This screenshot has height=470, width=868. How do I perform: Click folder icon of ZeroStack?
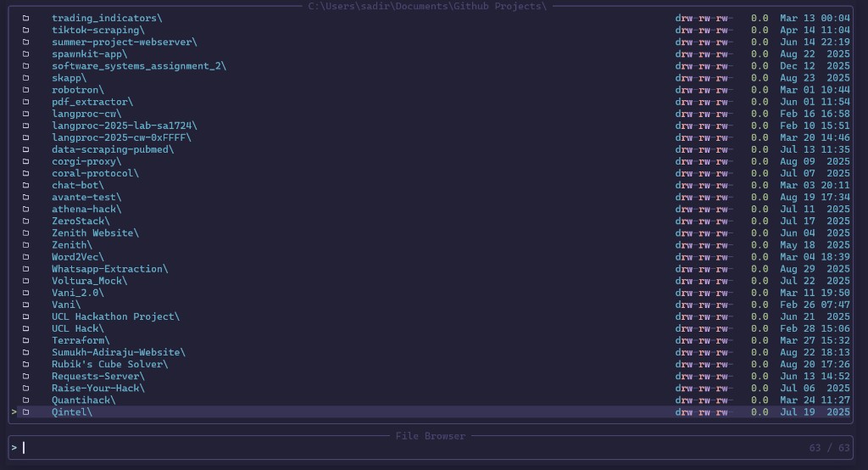[x=25, y=221]
